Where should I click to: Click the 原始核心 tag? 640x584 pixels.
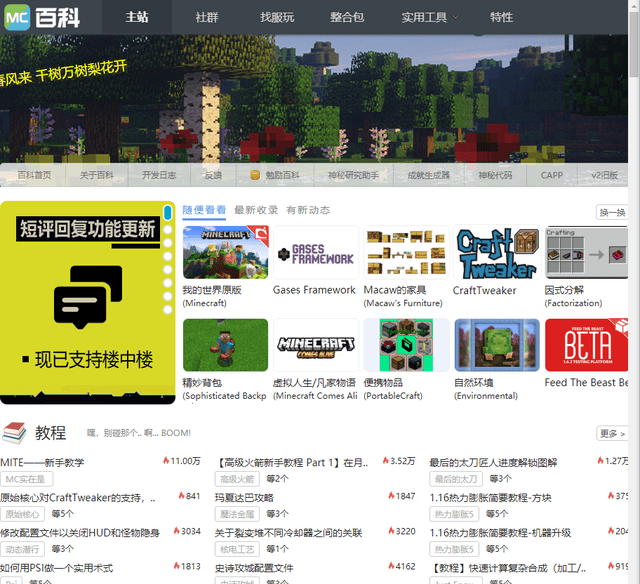pos(22,514)
